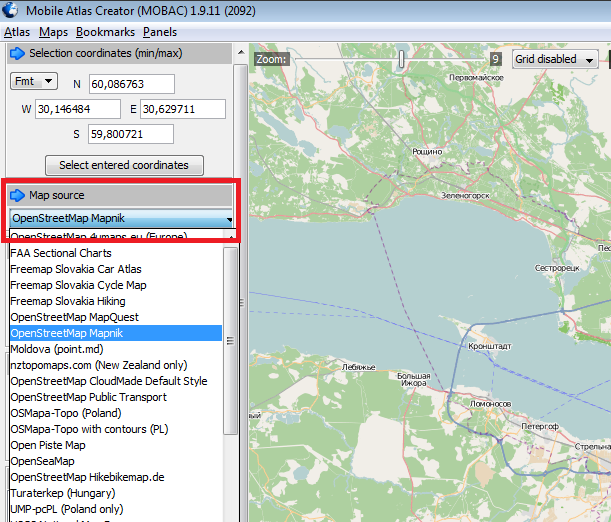Screen dimensions: 611x522
Task: Open the Fmt coordinate format dropdown
Action: click(x=34, y=81)
